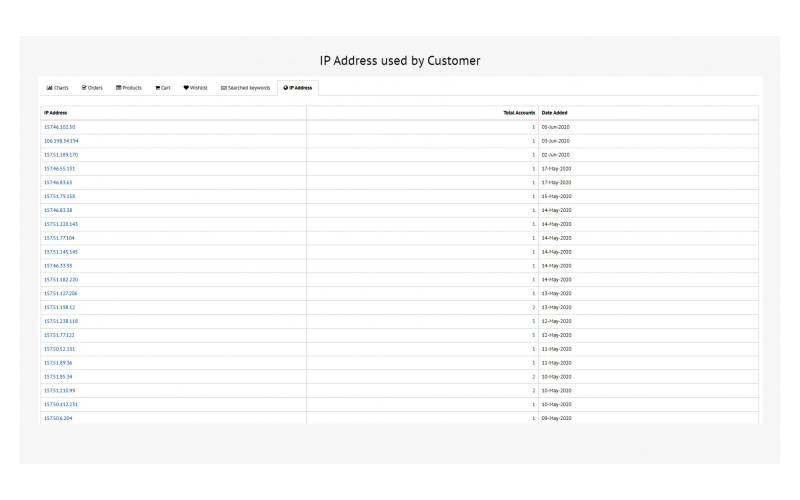Click the keyboard icon on Searched keywords tab
Screen dimensions: 800x500
[223, 88]
